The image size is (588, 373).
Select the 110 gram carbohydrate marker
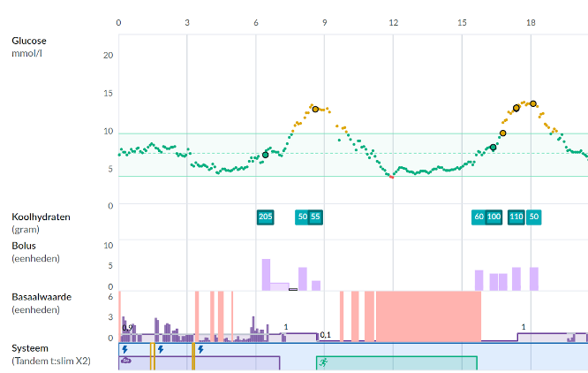(516, 217)
